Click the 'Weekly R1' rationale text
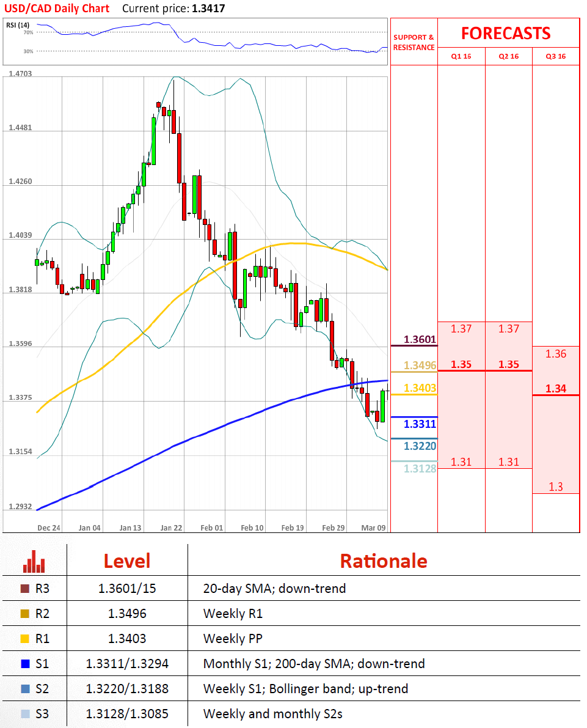 click(233, 614)
